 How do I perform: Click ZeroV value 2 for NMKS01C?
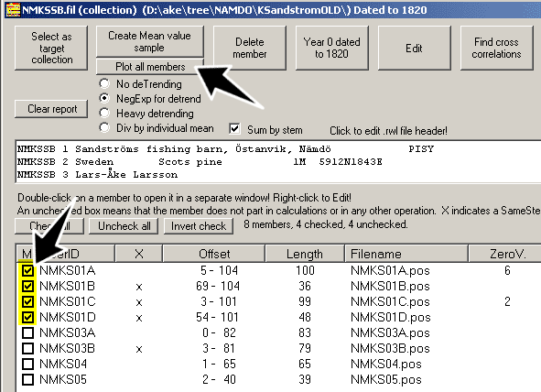pyautogui.click(x=507, y=301)
